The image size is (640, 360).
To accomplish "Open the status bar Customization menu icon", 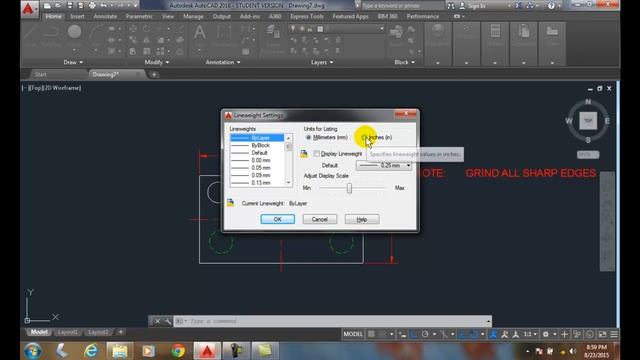I will (614, 334).
